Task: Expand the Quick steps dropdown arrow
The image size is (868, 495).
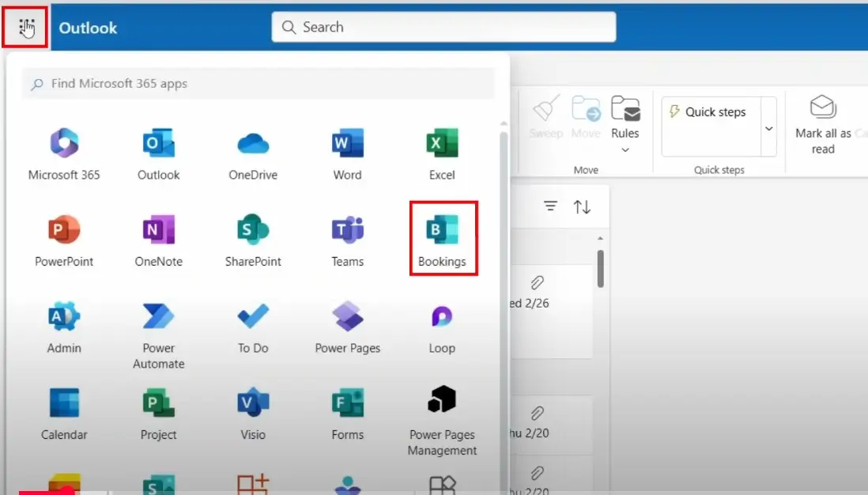Action: pyautogui.click(x=768, y=128)
